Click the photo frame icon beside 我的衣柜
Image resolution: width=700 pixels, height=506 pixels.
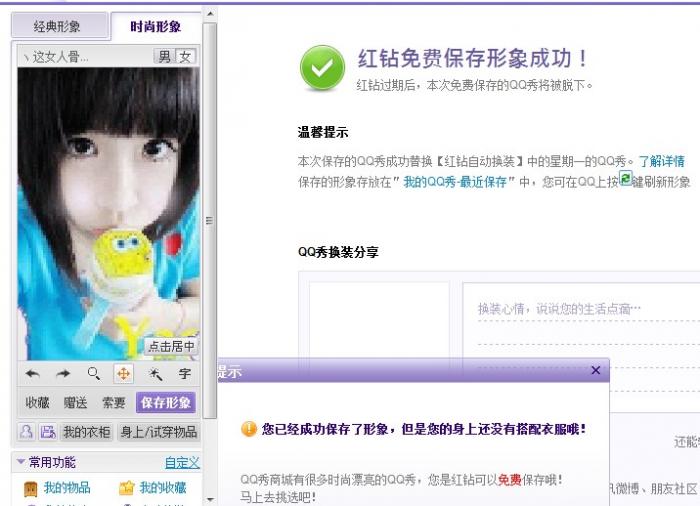point(48,432)
